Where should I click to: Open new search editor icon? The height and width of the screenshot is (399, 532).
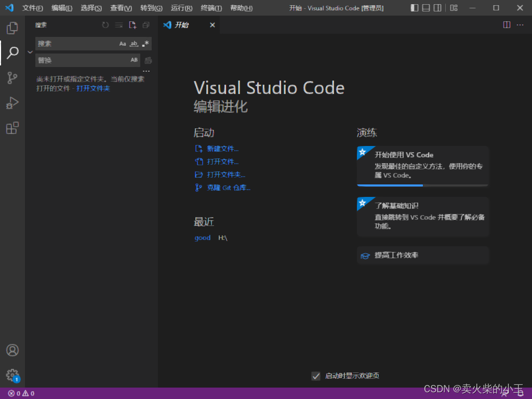click(132, 25)
